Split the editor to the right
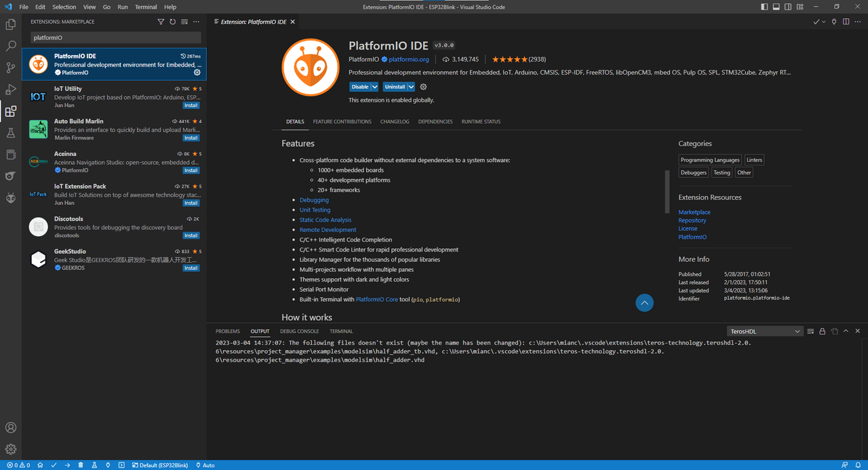The image size is (868, 470). pos(846,22)
